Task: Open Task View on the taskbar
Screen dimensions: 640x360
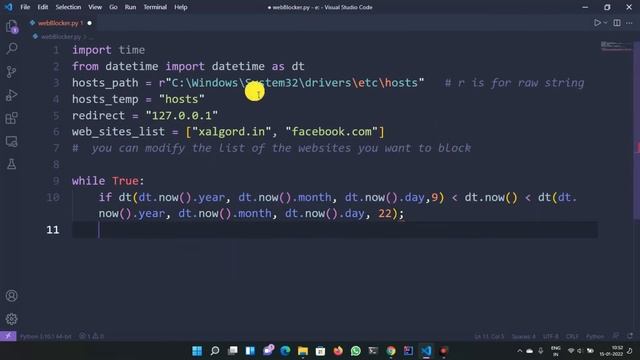Action: tap(233, 351)
